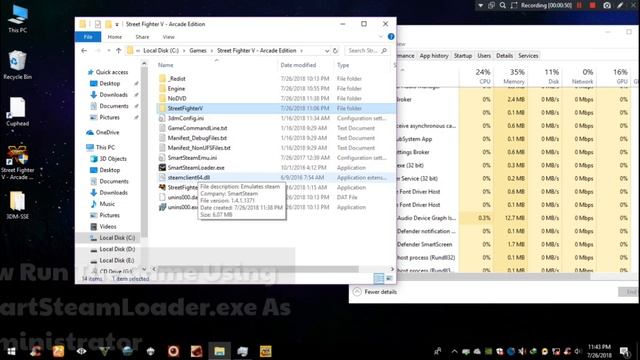640x360 pixels.
Task: Select 3dmConfig.ini file
Action: pyautogui.click(x=185, y=118)
